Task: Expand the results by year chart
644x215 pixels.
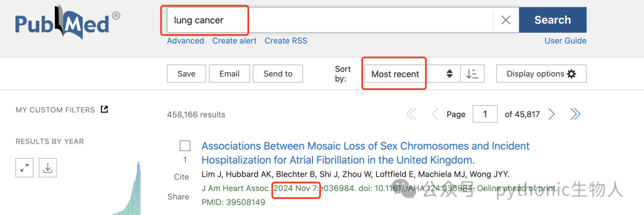Action: (x=24, y=168)
